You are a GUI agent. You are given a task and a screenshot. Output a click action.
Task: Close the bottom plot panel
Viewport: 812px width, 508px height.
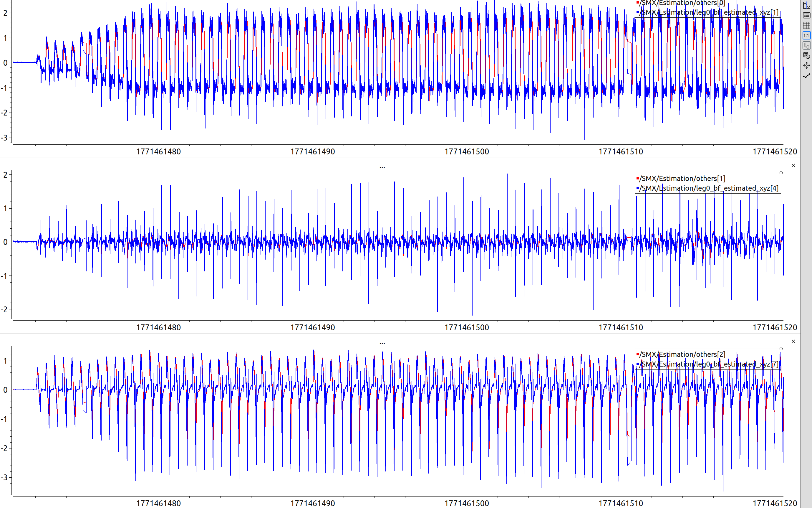[793, 341]
